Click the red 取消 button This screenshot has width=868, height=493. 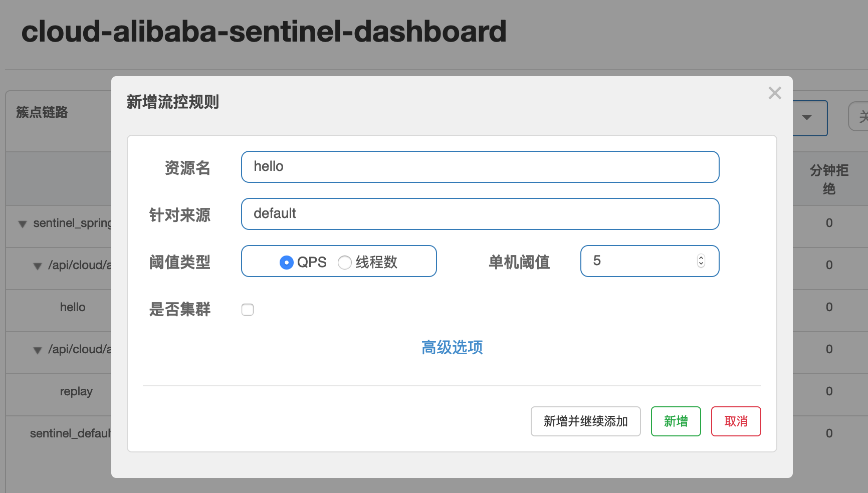click(736, 421)
